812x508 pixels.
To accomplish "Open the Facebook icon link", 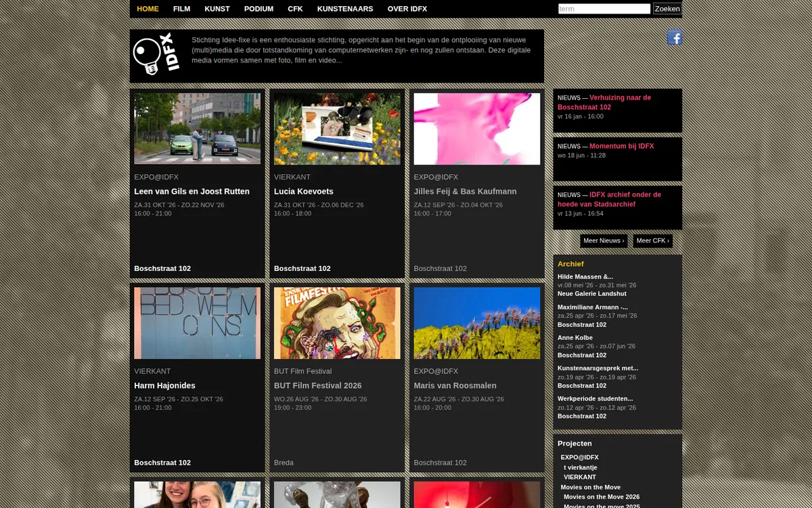I will click(x=674, y=37).
